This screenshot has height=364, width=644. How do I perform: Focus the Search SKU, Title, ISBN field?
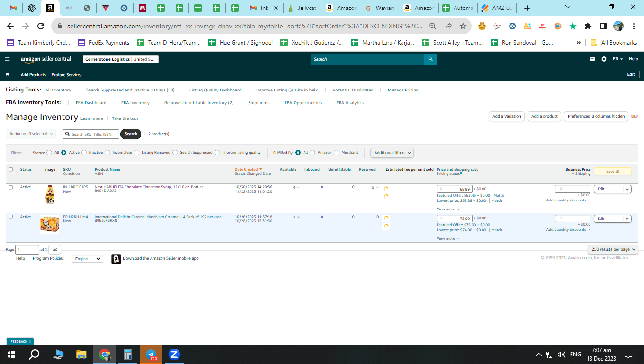click(x=91, y=134)
